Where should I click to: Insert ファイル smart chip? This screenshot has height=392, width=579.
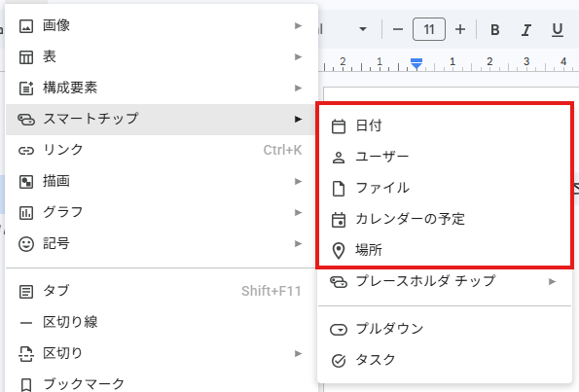click(445, 189)
